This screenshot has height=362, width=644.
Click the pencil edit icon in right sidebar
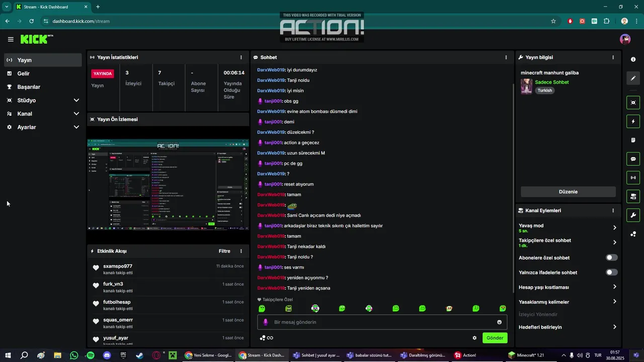point(633,78)
